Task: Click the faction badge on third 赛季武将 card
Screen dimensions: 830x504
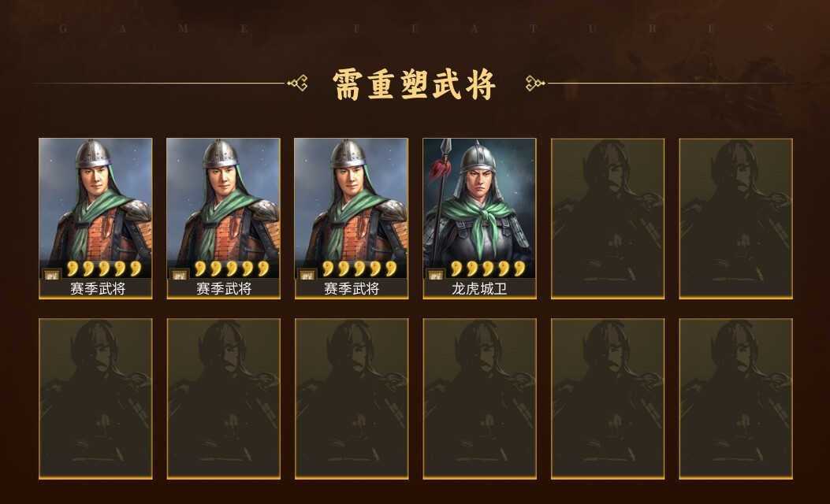Action: (x=307, y=275)
